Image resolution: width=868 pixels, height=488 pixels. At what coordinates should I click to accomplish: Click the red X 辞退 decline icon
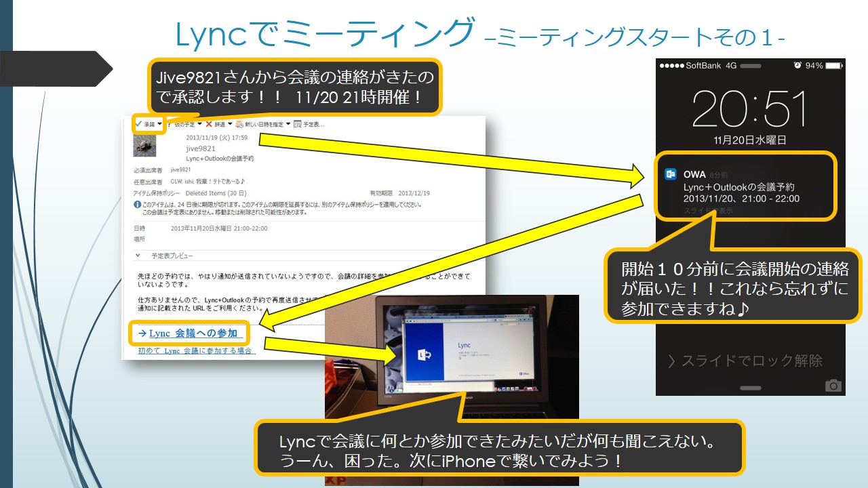click(x=209, y=124)
